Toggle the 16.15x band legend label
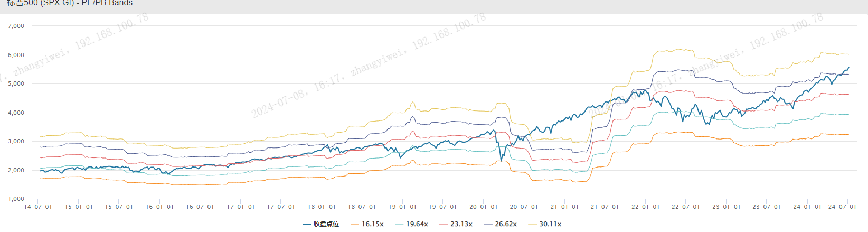This screenshot has height=232, width=868. 372,224
